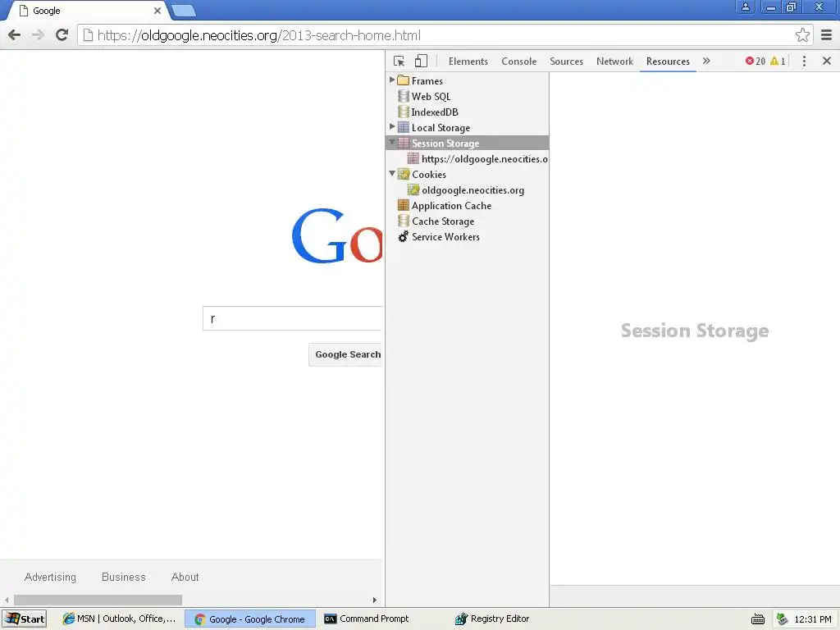Select oldgoogle.neocities.org cookies entry
This screenshot has height=630, width=840.
[x=472, y=190]
